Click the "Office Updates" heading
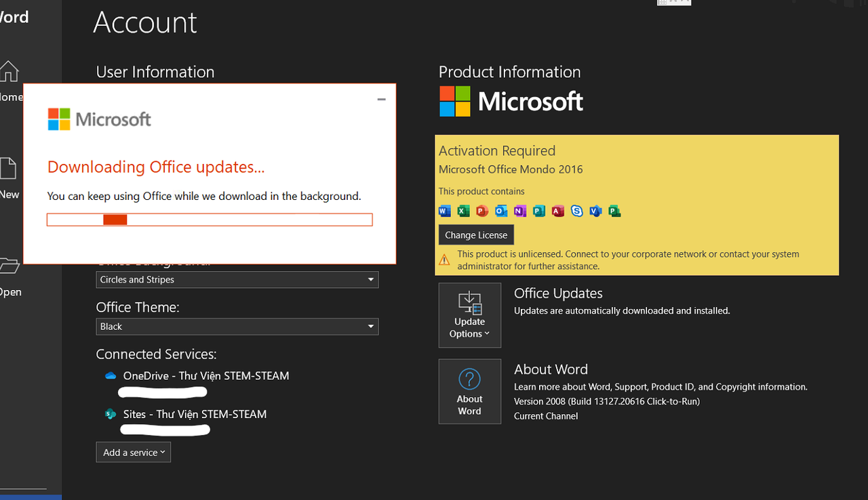Image resolution: width=868 pixels, height=500 pixels. (558, 293)
